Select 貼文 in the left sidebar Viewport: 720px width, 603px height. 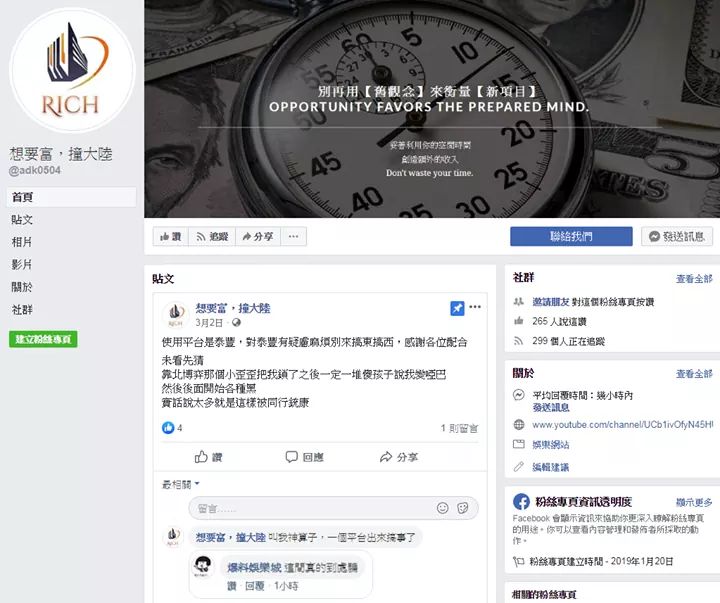22,220
